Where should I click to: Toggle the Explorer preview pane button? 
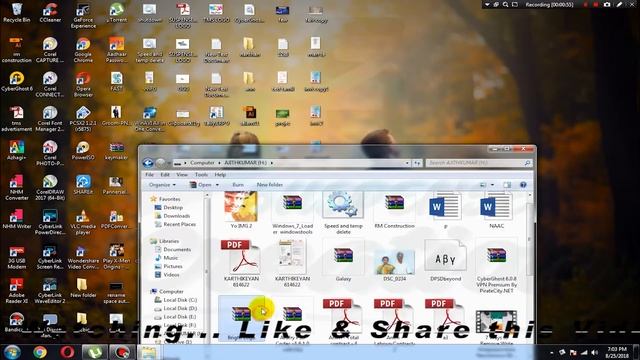click(x=507, y=185)
